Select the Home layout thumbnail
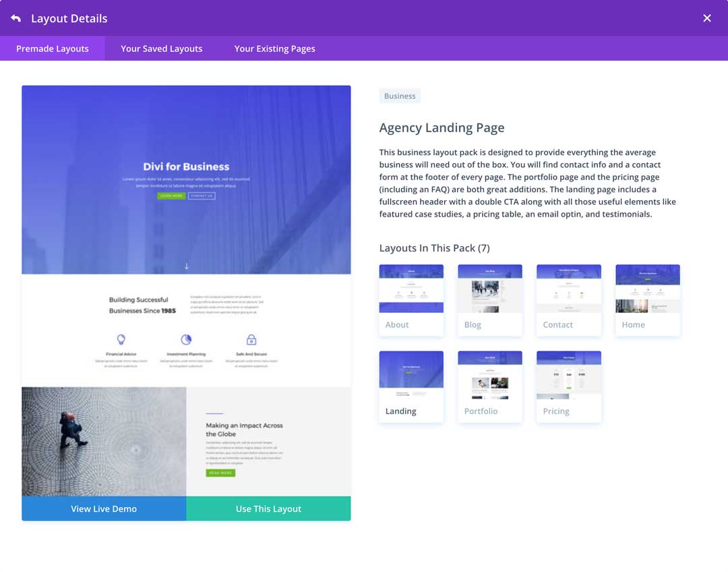This screenshot has width=728, height=572. click(648, 300)
